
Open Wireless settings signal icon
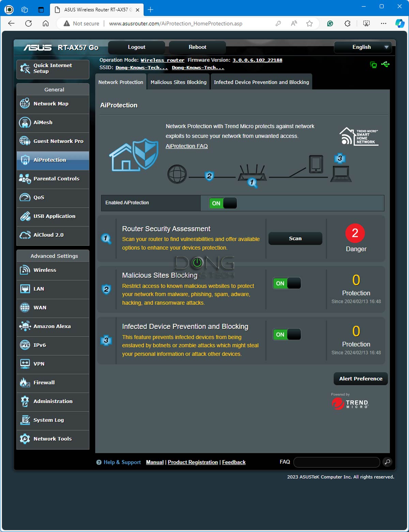tap(25, 270)
